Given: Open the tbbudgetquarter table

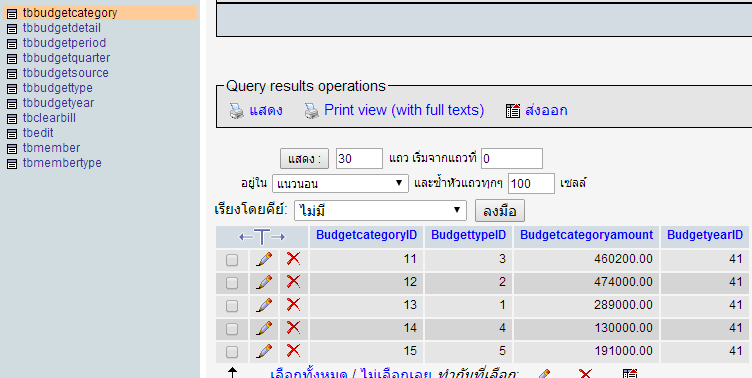Looking at the screenshot, I should (67, 58).
